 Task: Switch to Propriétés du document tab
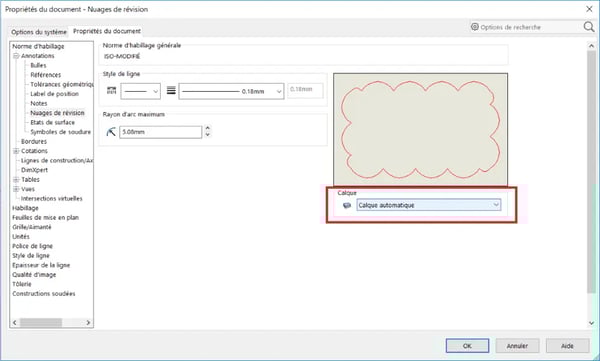107,31
